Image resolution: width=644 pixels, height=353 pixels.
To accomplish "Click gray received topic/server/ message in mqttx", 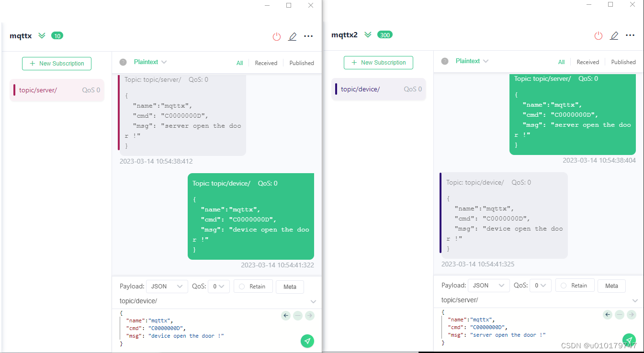I will (182, 115).
